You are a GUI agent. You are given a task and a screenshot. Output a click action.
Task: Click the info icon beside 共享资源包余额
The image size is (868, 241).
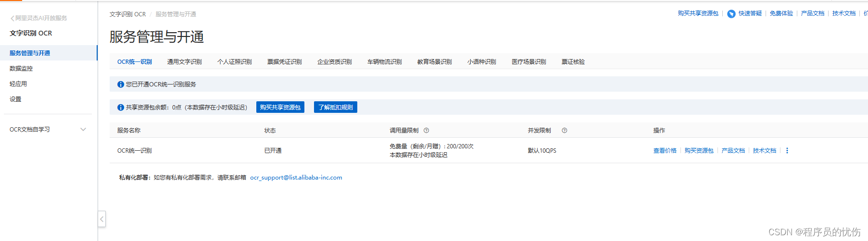tap(121, 108)
